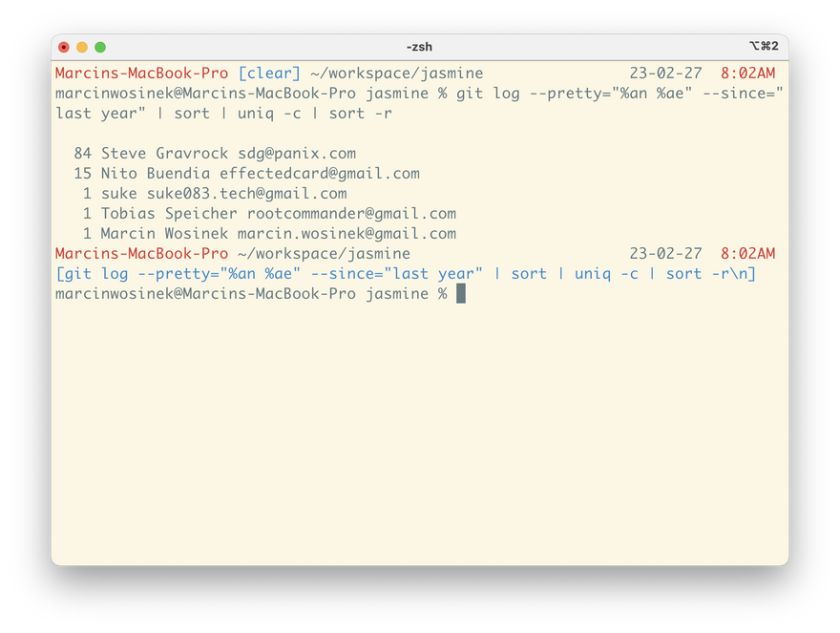Click the green full-screen window button
Viewport: 840px width, 633px height.
(x=100, y=47)
